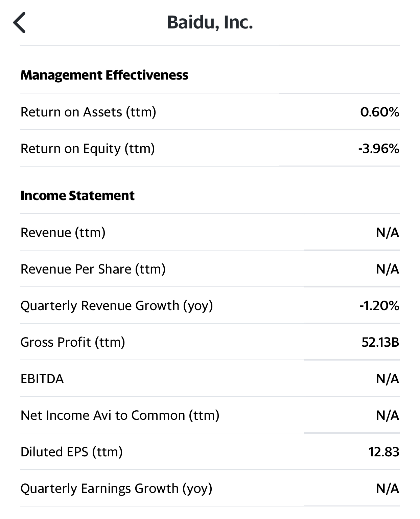Tap the Diluted EPS (ttm) label
420x519 pixels.
71,452
